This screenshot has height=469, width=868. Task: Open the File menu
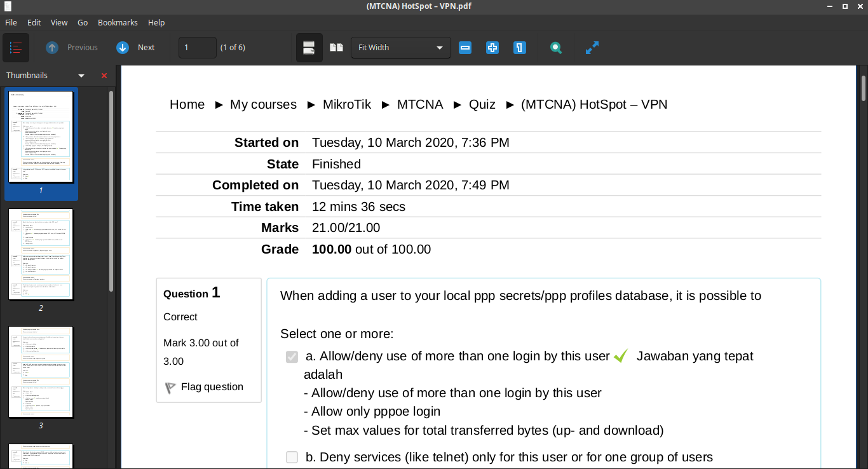tap(11, 22)
